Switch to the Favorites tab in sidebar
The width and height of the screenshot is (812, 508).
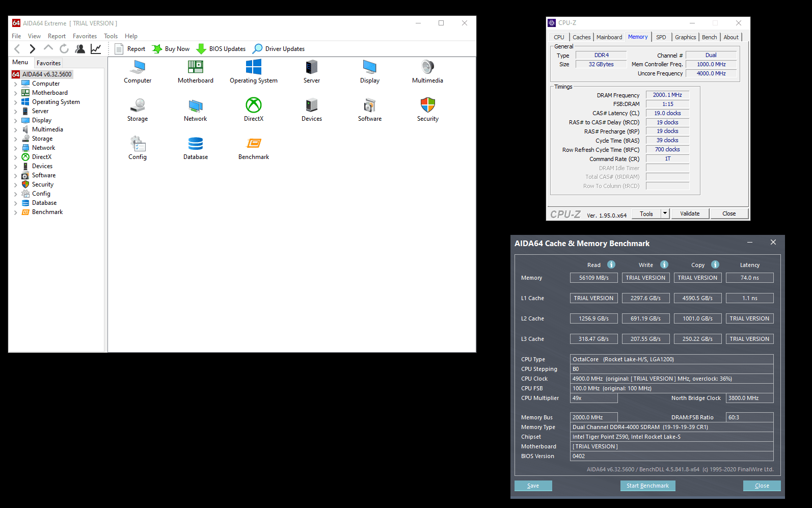coord(48,63)
